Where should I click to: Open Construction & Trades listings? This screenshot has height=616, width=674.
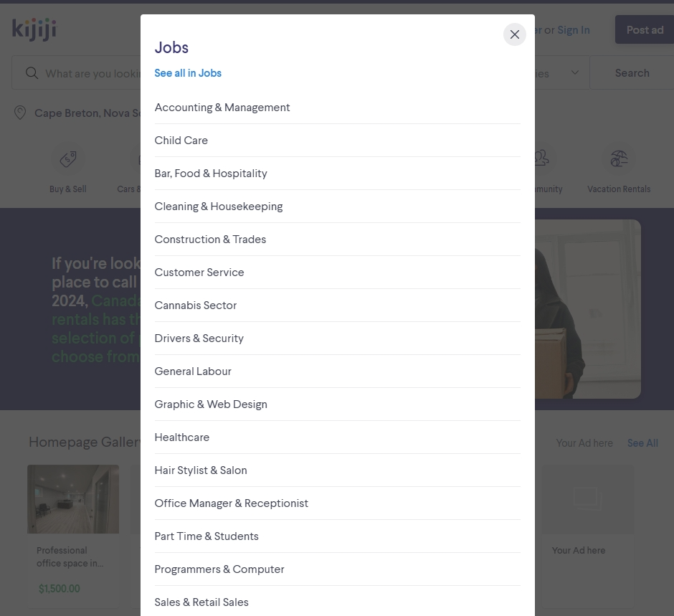(210, 240)
